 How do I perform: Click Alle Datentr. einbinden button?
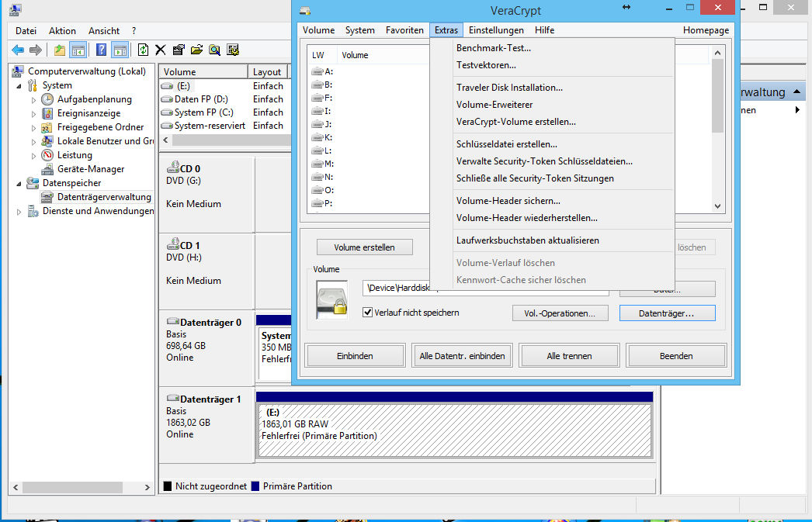click(x=462, y=356)
